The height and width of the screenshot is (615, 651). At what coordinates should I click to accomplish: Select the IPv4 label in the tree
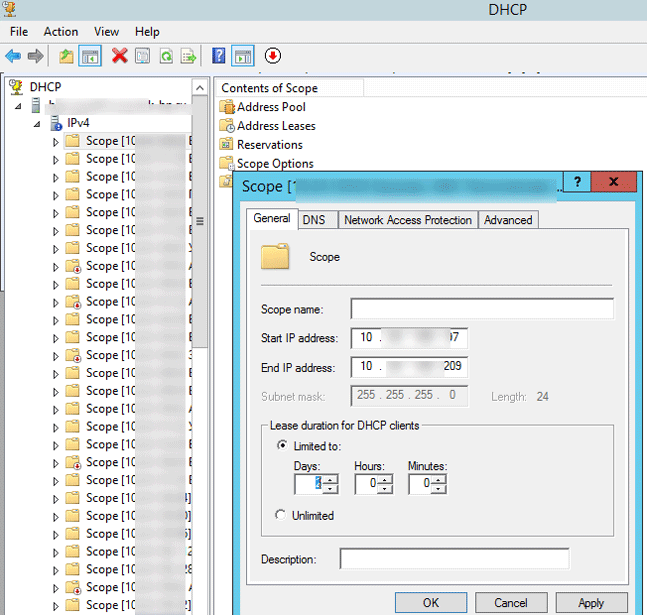pyautogui.click(x=78, y=123)
